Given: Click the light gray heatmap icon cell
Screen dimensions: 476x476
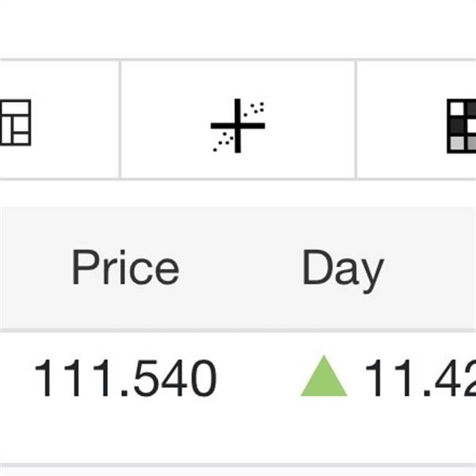Looking at the screenshot, I should click(457, 143).
